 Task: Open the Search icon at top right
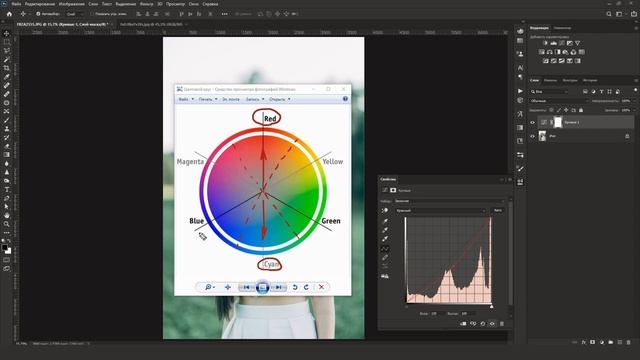click(609, 14)
